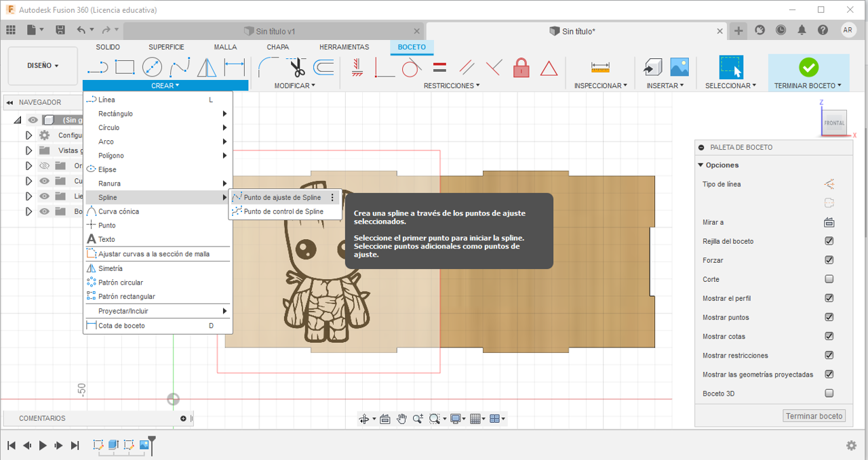Click the Measure ruler icon
The height and width of the screenshot is (460, 868).
pyautogui.click(x=600, y=67)
